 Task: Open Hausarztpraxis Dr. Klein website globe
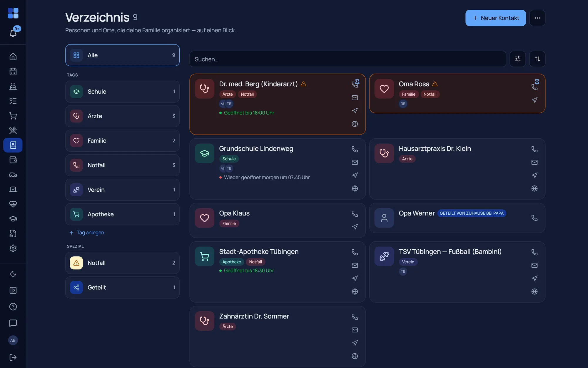[x=534, y=188]
